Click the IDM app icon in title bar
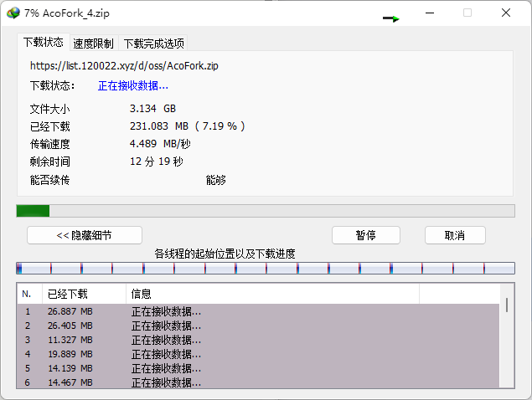 [x=13, y=13]
